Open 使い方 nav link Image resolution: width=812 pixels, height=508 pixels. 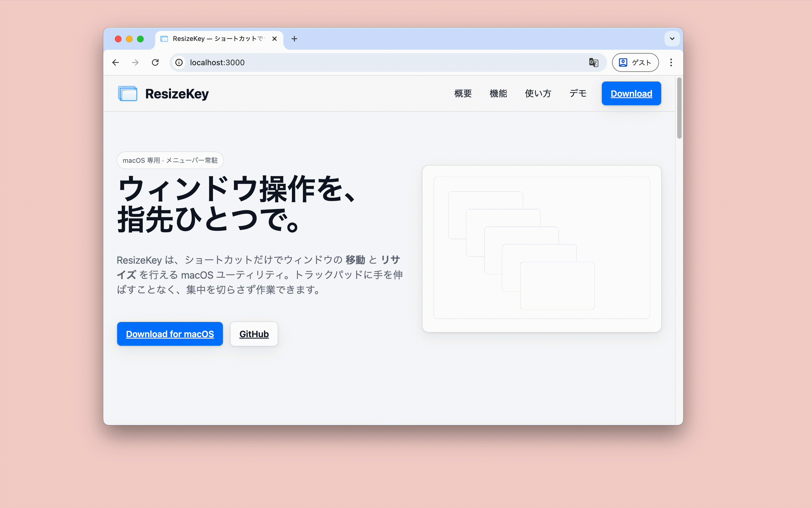(x=538, y=93)
